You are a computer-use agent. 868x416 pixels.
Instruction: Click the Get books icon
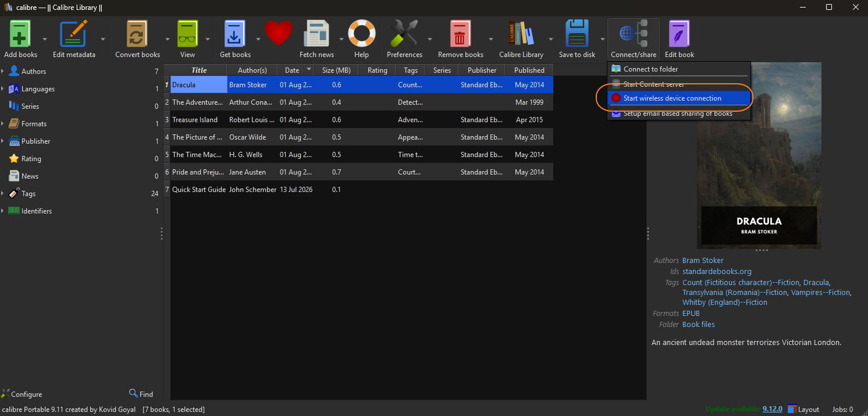pos(235,34)
